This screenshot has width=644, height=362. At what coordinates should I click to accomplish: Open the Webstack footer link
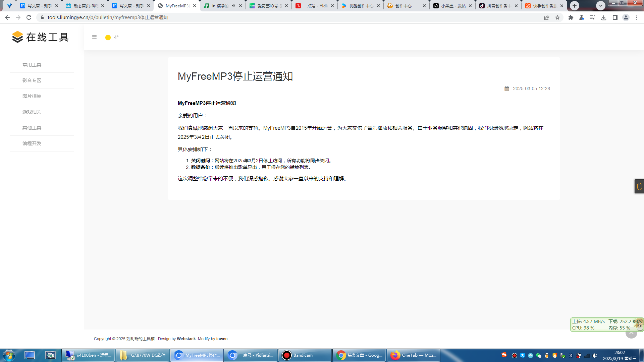[186, 339]
